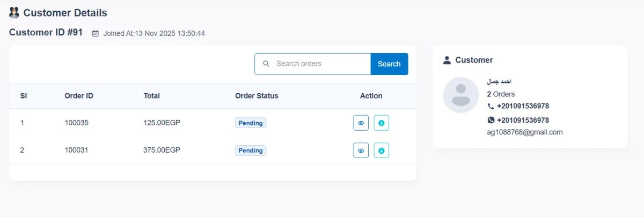This screenshot has height=217, width=644.
Task: Click the WhatsApp icon in customer card
Action: (491, 120)
